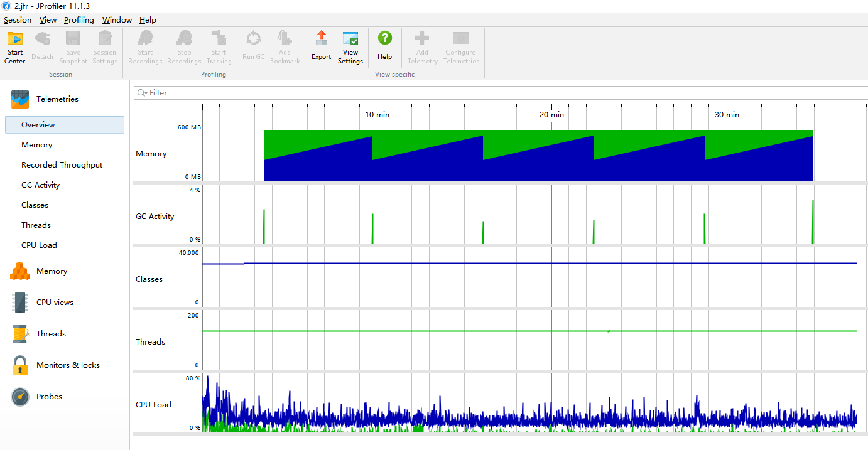Select CPU Load in sidebar list
Screen dimensions: 868x450
tap(39, 245)
